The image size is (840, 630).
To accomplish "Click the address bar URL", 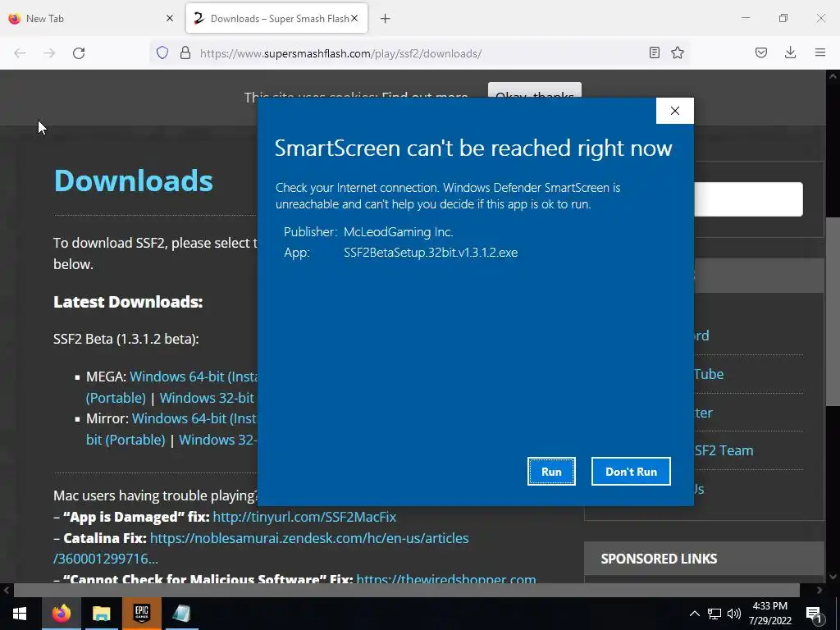I will pos(340,53).
